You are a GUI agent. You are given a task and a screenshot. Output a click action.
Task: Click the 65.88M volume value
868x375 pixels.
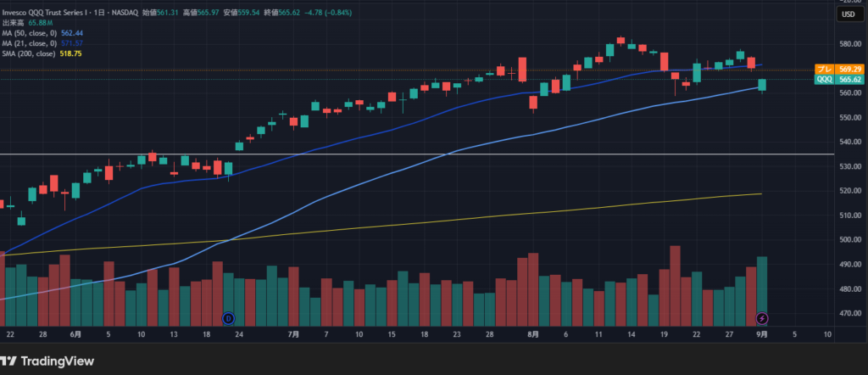tap(41, 23)
